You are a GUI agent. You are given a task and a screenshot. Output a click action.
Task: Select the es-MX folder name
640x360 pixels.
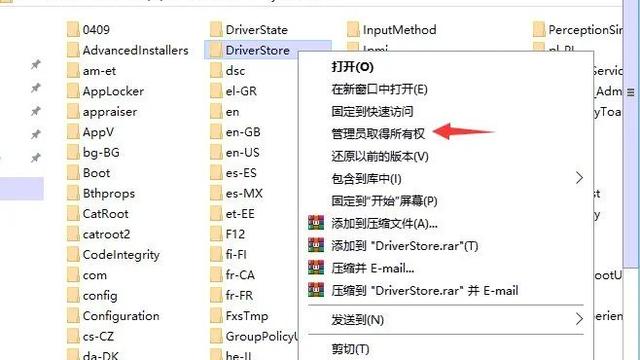click(244, 193)
